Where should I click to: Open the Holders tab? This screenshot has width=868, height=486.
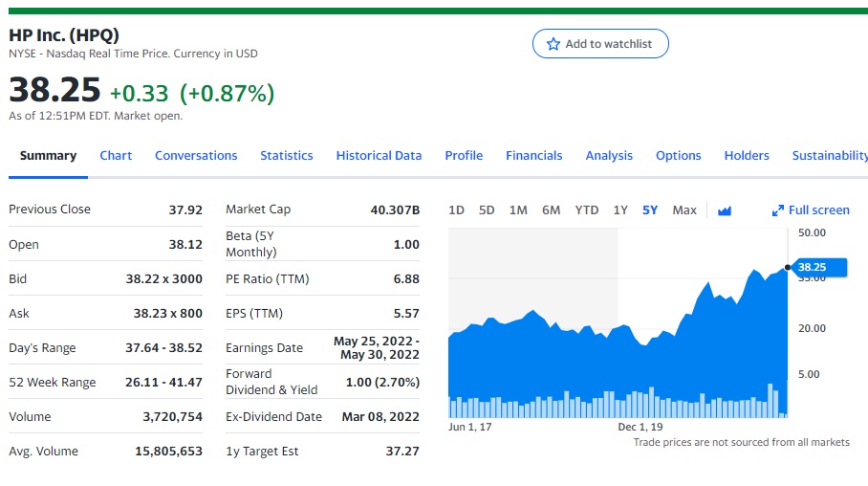747,156
